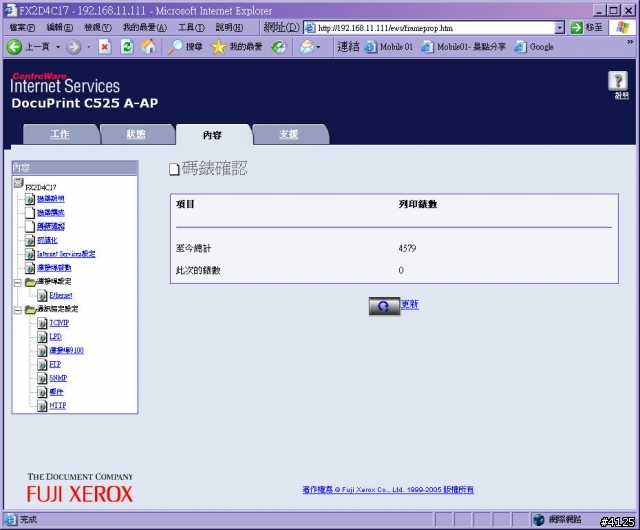
Task: Click the 完成 status bar text
Action: coord(29,520)
